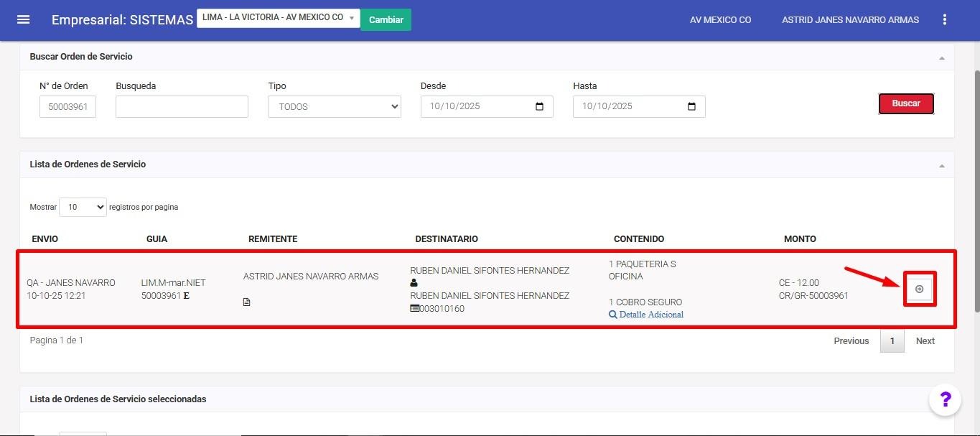Go to the Next results page

[925, 341]
